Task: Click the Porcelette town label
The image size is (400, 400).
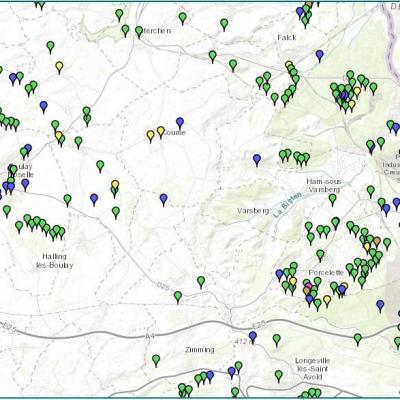Action: (326, 273)
